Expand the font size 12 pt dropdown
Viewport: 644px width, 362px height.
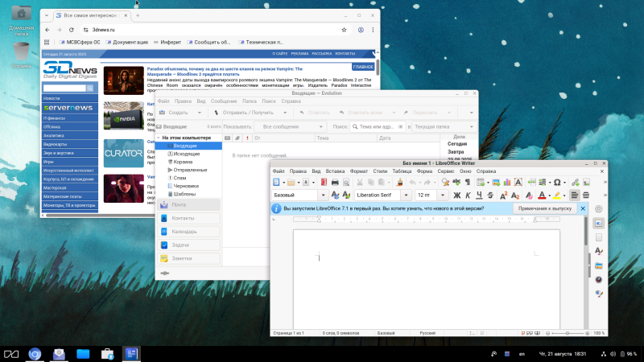coord(444,195)
